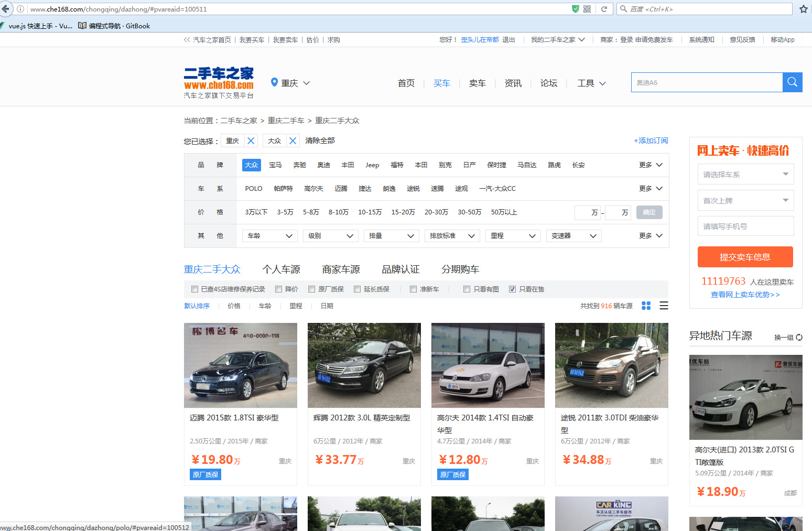Select 5-8万 price range
Screen dimensions: 812x531
311,212
